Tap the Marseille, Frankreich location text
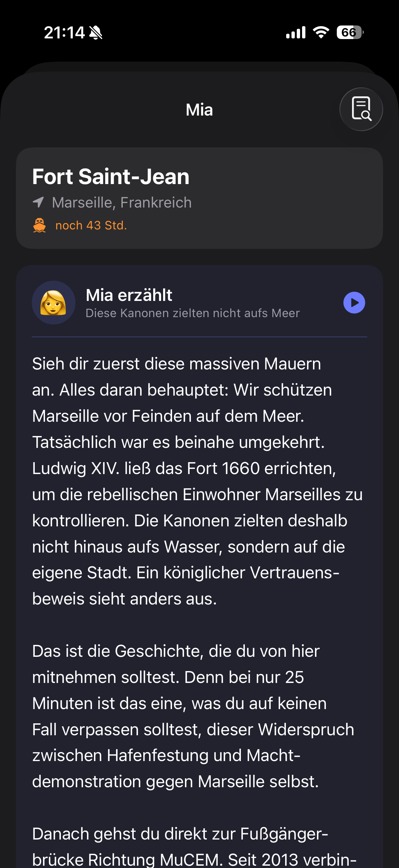 pyautogui.click(x=121, y=203)
